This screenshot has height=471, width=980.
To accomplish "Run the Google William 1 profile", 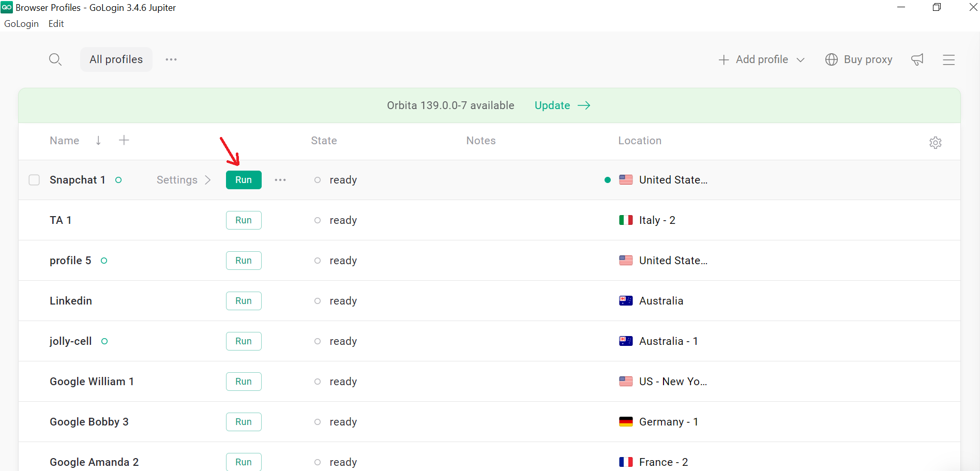I will click(244, 382).
